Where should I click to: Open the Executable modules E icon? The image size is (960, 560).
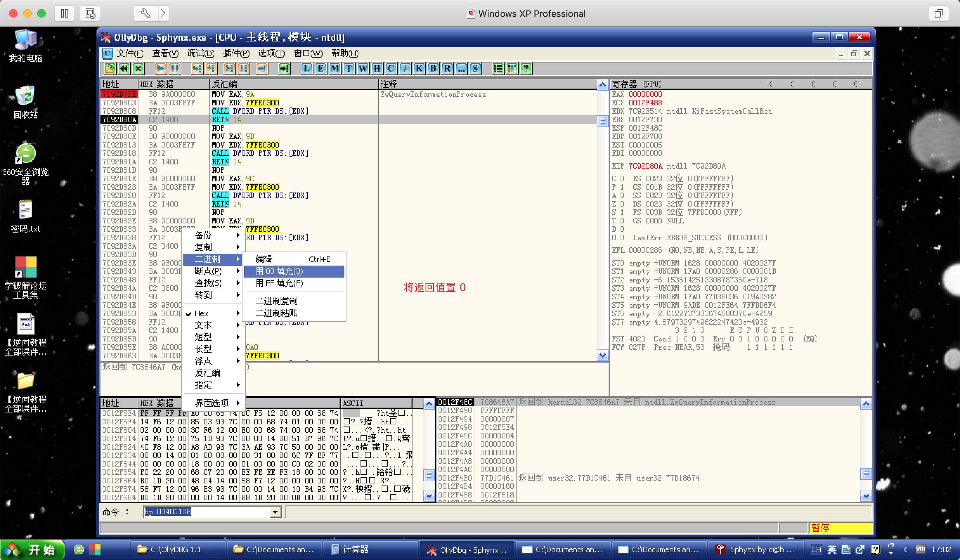[x=320, y=69]
